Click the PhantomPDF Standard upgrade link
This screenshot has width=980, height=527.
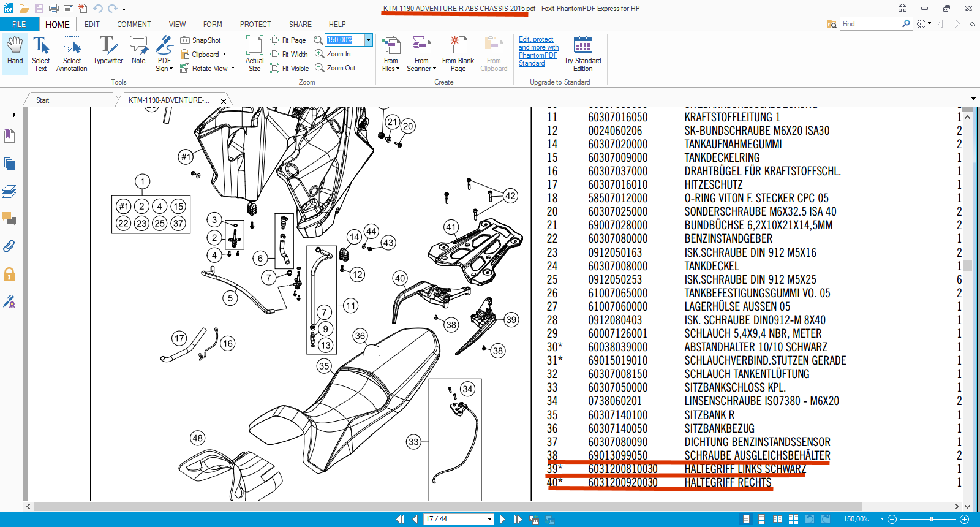pyautogui.click(x=538, y=51)
